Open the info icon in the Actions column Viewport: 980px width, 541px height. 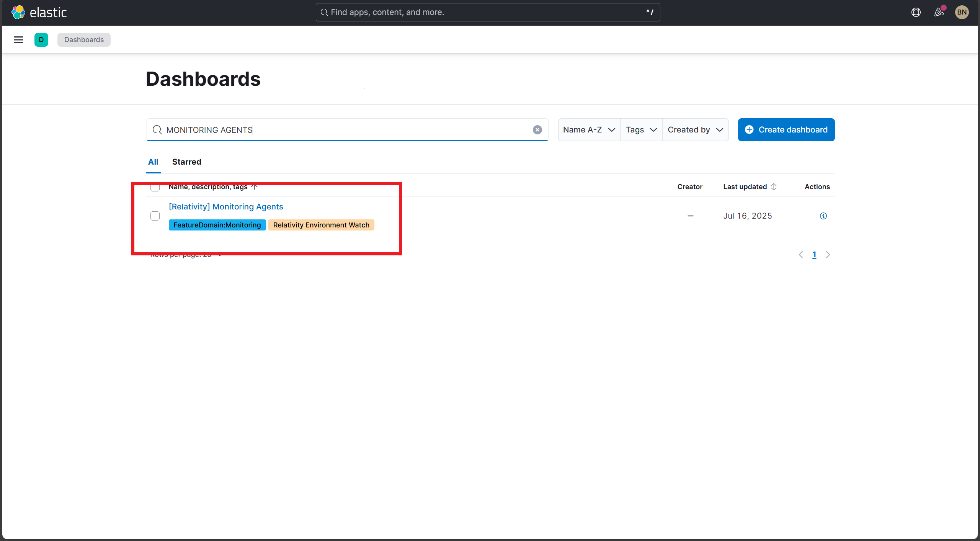click(x=823, y=216)
